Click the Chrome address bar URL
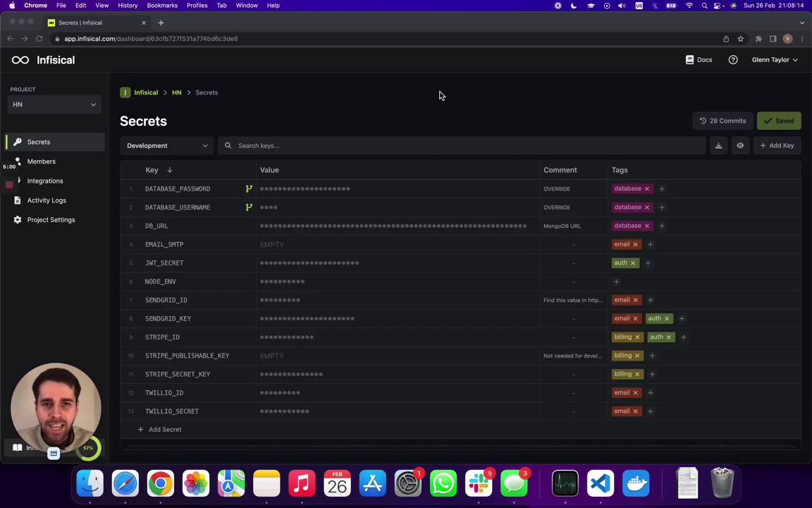812x508 pixels. click(151, 39)
